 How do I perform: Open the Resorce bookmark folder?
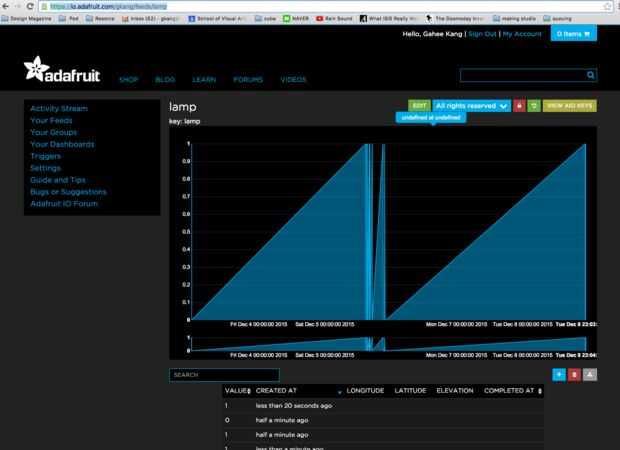point(100,19)
